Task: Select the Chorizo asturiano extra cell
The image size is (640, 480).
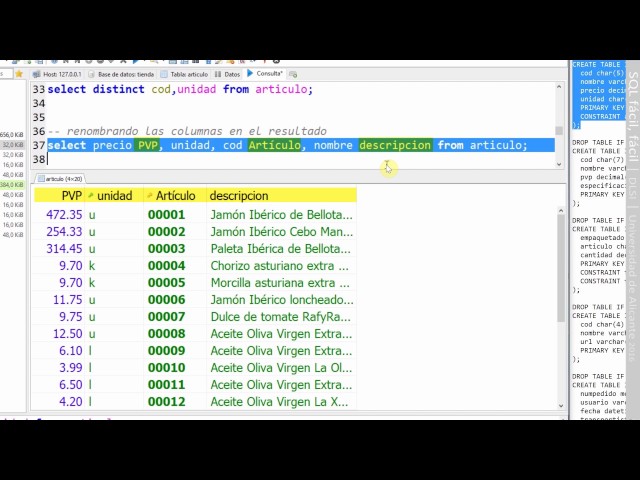Action: click(x=281, y=266)
